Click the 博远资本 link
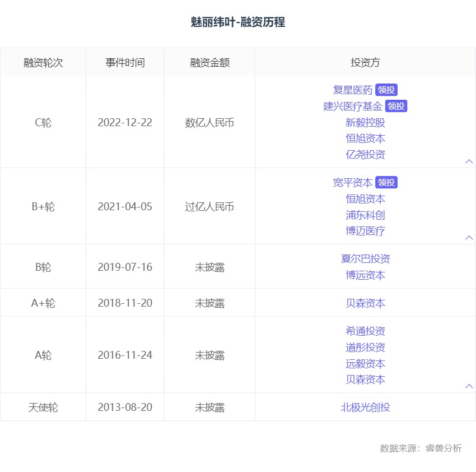The height and width of the screenshot is (472, 476). pyautogui.click(x=365, y=275)
